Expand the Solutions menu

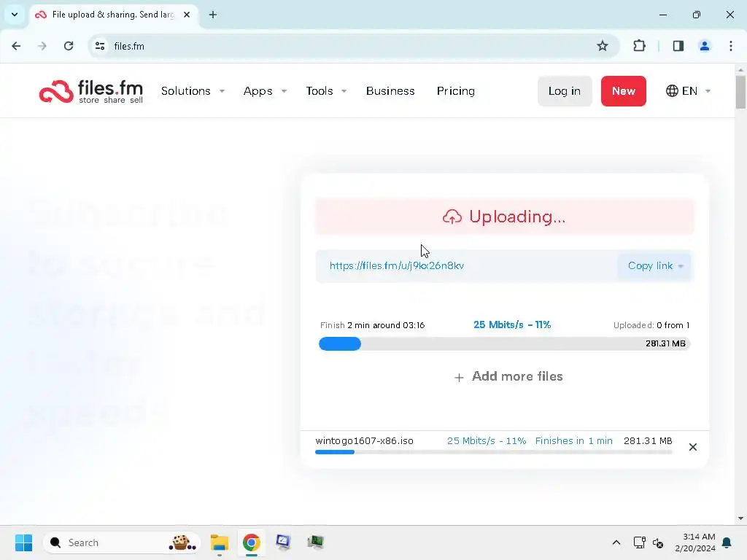click(193, 91)
